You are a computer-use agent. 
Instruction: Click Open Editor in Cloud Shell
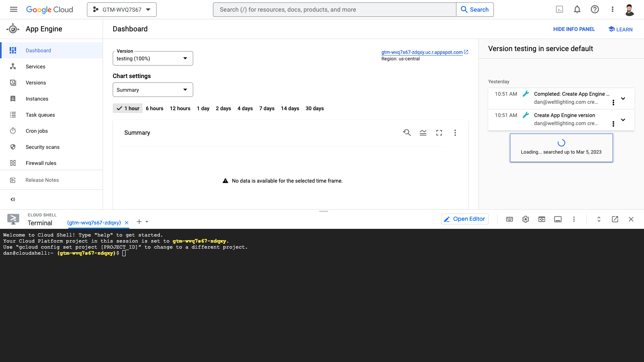(x=465, y=219)
